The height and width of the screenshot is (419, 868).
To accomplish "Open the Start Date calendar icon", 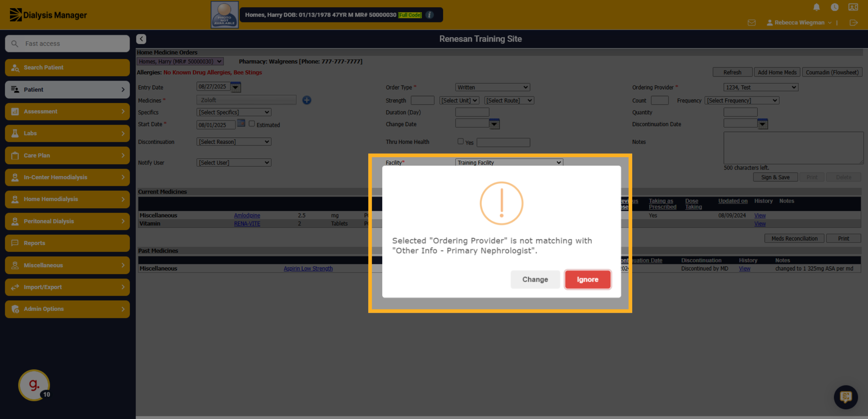I will (241, 124).
